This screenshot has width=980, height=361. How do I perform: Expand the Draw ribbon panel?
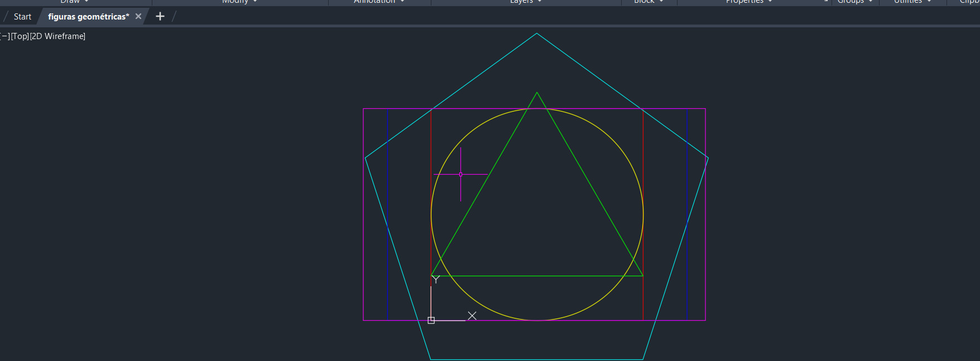tap(75, 2)
